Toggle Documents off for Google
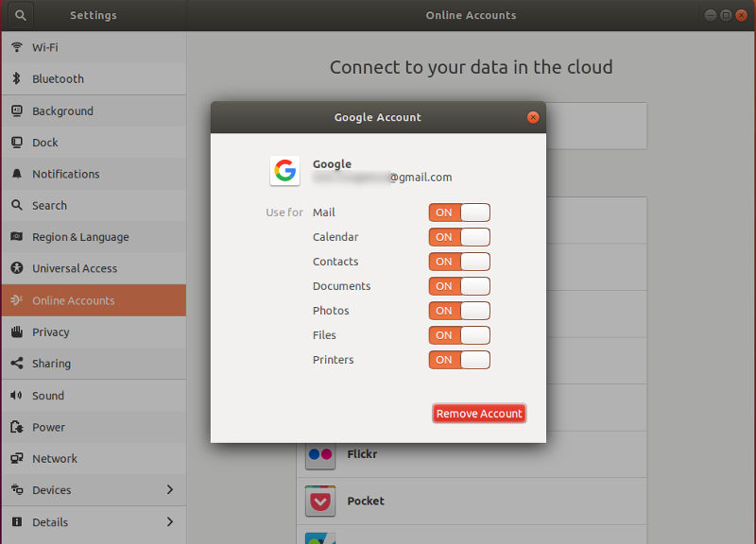Viewport: 756px width, 544px height. tap(459, 286)
